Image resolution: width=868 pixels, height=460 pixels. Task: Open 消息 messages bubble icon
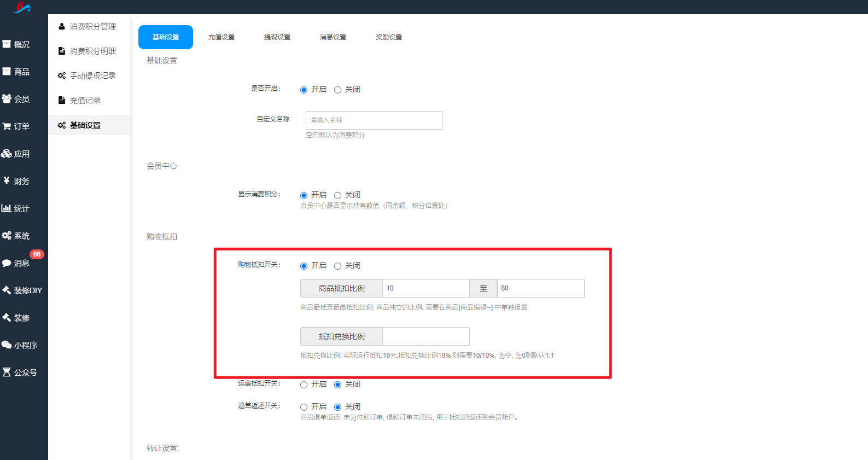click(x=7, y=263)
